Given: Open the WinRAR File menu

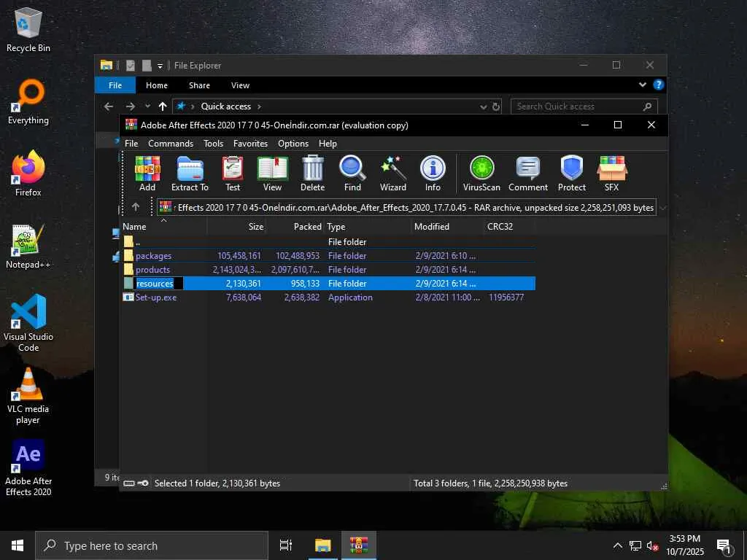Looking at the screenshot, I should pyautogui.click(x=131, y=144).
